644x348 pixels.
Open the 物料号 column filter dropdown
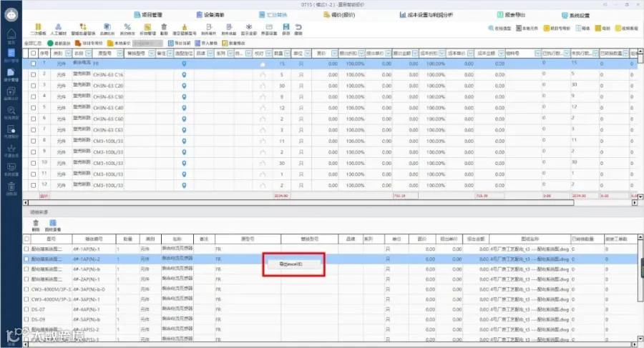[x=537, y=54]
